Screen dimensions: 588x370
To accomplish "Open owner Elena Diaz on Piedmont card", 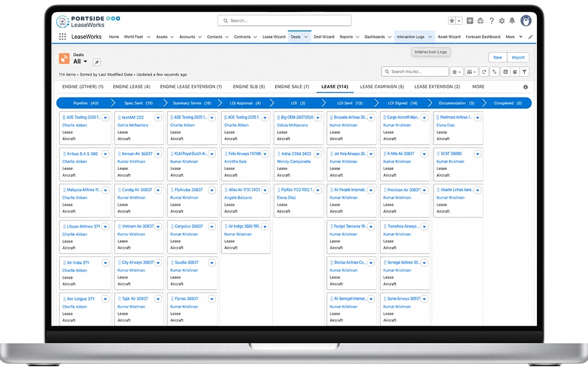I will (x=446, y=125).
